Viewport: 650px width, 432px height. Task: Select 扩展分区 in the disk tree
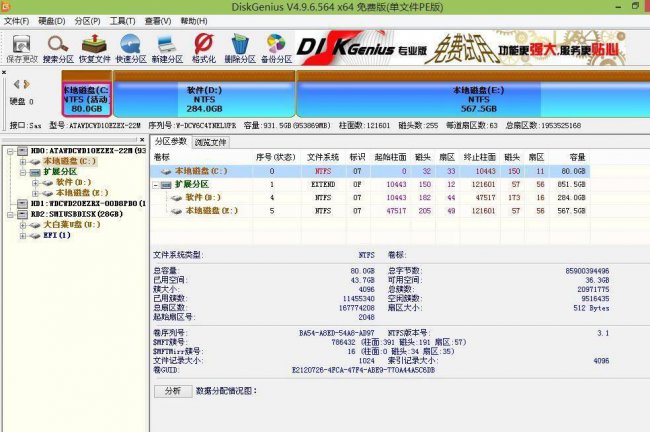(x=60, y=172)
